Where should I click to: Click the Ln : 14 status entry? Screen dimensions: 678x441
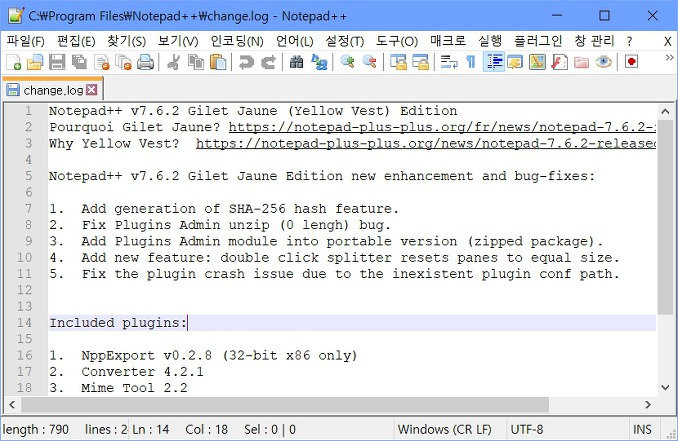(150, 429)
